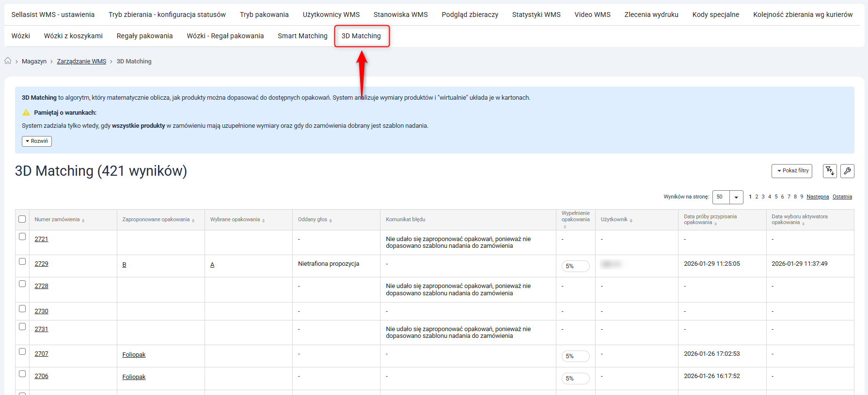This screenshot has height=395, width=868.
Task: Tick the select-all checkbox in table header
Action: (x=22, y=219)
